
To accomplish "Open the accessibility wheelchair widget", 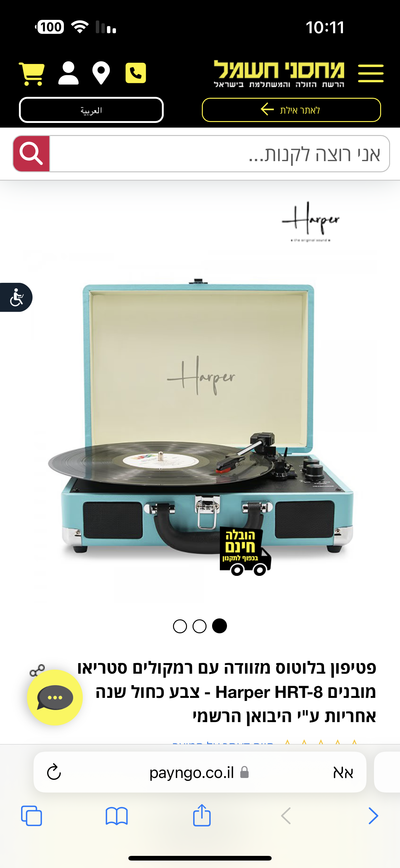I will 16,297.
